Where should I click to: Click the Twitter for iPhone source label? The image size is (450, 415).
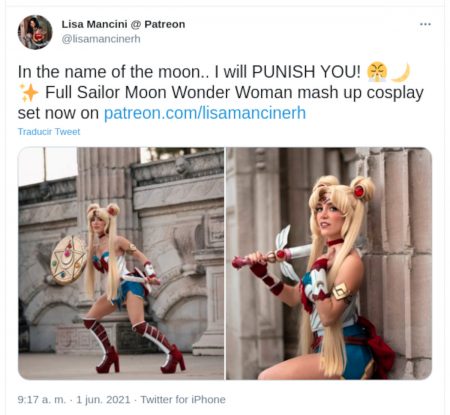(x=183, y=399)
